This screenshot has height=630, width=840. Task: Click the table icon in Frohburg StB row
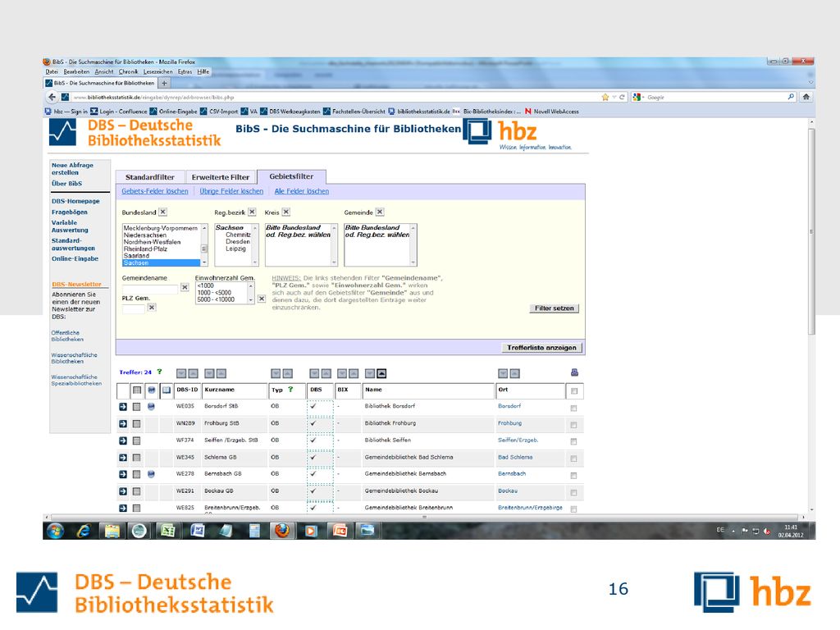click(x=137, y=424)
